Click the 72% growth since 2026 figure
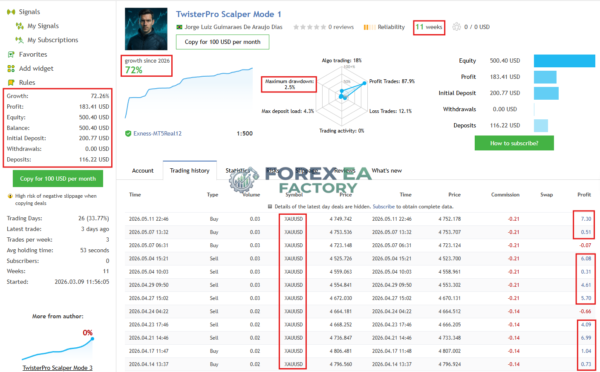The height and width of the screenshot is (372, 600). [134, 70]
